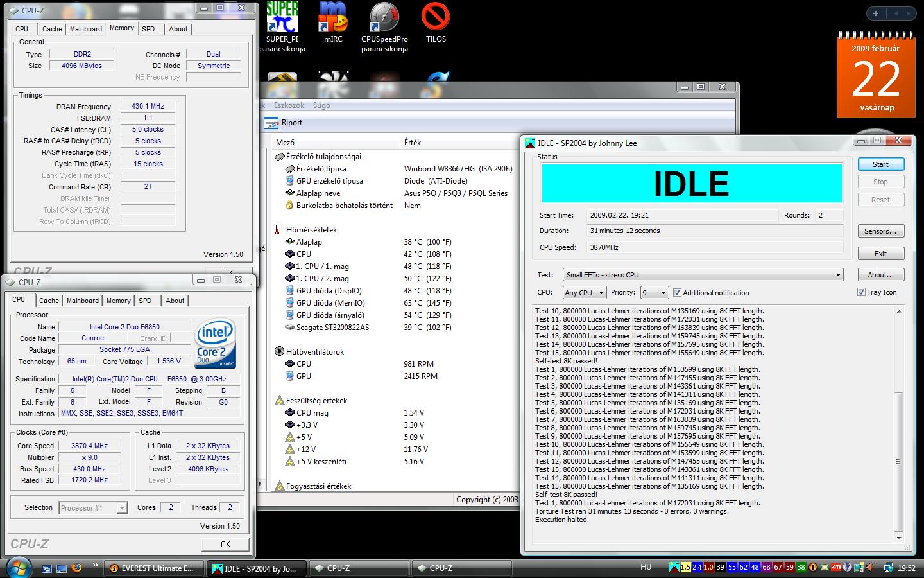
Task: Click the Sensors... button
Action: [880, 231]
